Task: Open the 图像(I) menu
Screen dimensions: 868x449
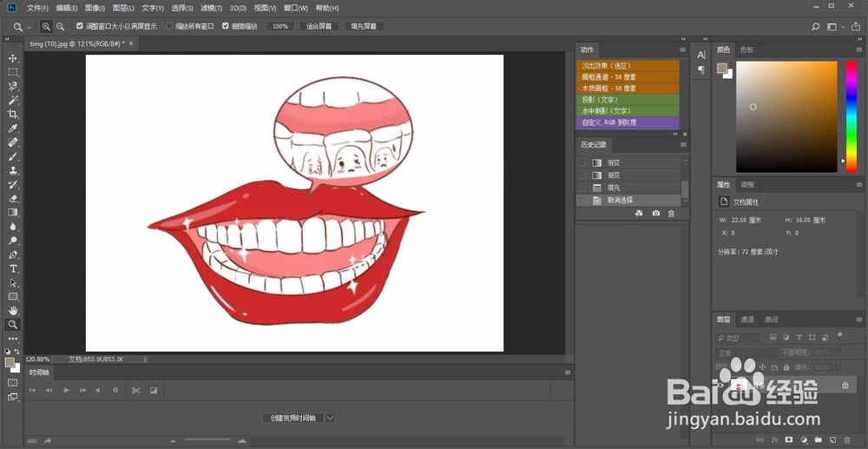Action: 95,9
